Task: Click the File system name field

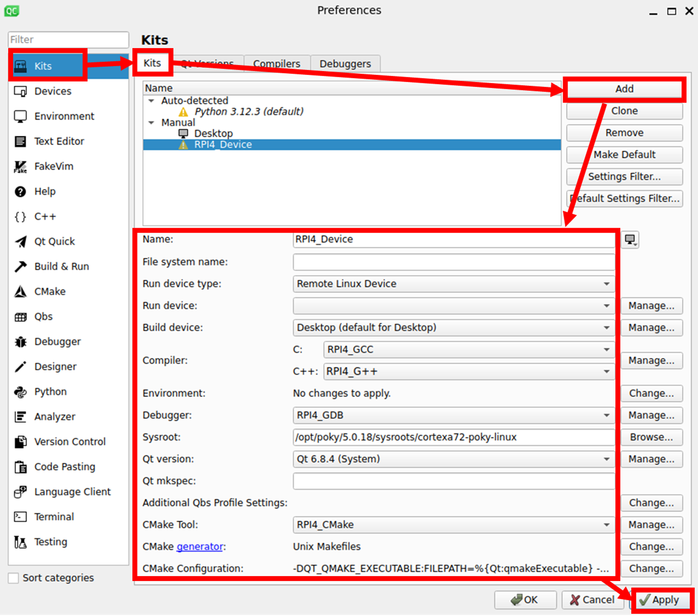Action: (454, 262)
